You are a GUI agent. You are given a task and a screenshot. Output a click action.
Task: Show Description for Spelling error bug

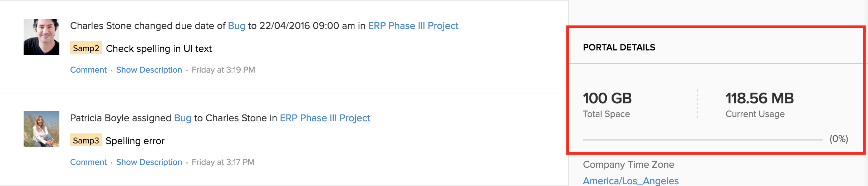pos(149,162)
